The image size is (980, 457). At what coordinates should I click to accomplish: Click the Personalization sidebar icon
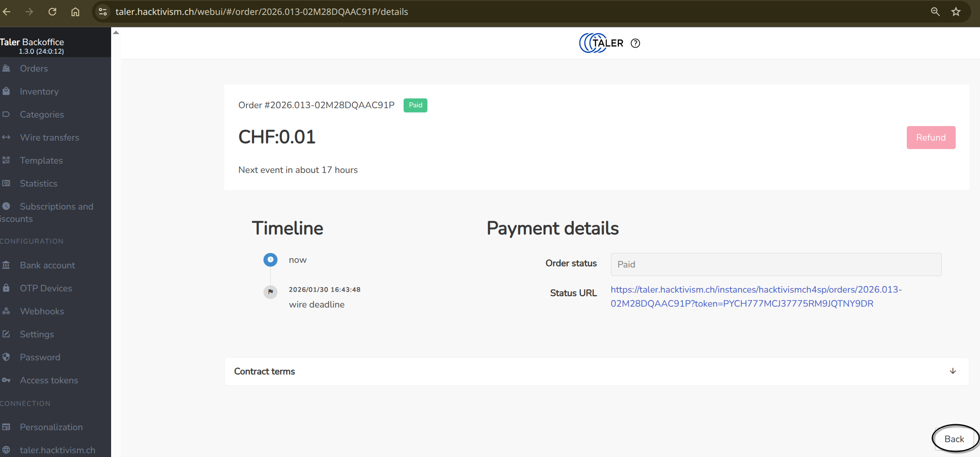pyautogui.click(x=6, y=427)
